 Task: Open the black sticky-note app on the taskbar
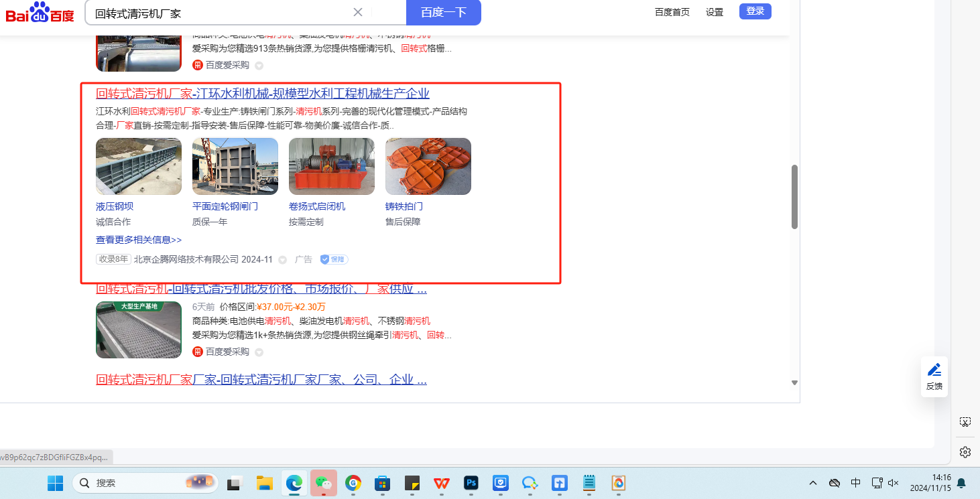[x=412, y=483]
